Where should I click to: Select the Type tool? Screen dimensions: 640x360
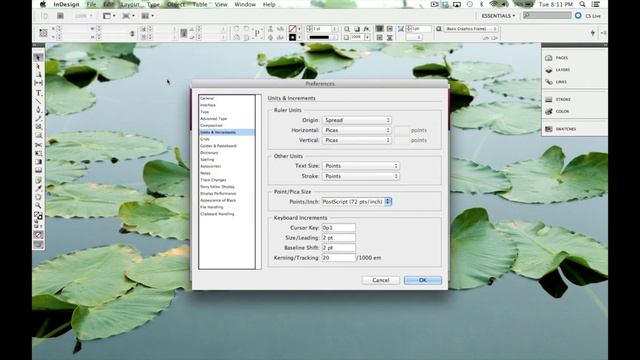[38, 93]
